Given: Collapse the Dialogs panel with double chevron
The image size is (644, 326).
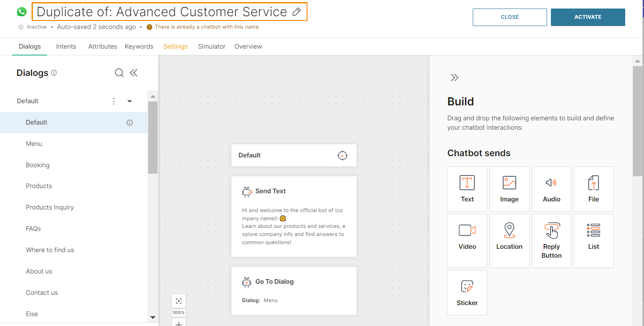Looking at the screenshot, I should [x=134, y=73].
